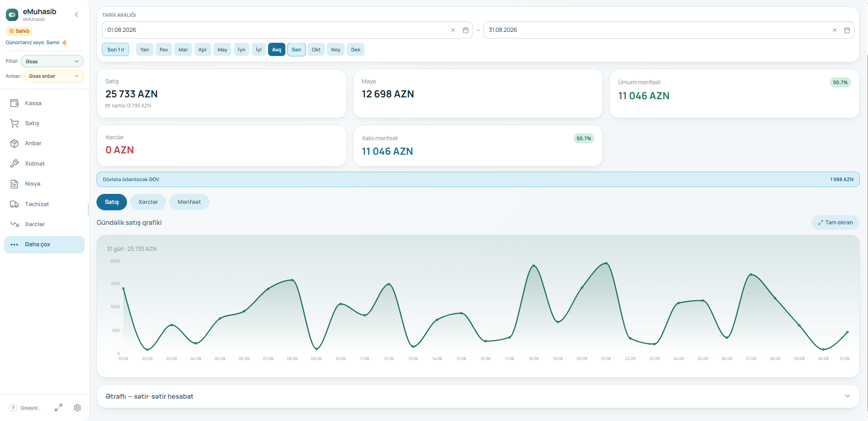Open Kassa from the sidebar

(x=44, y=103)
